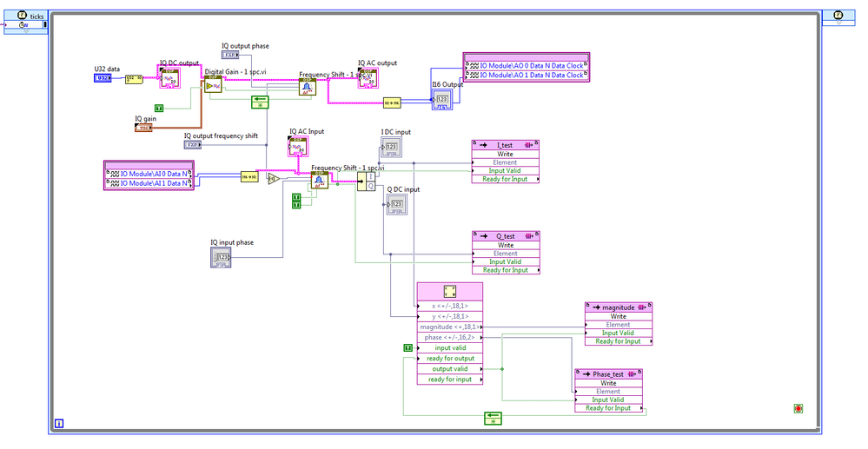The height and width of the screenshot is (449, 868).
Task: Select IO Module AI 1 Data N item
Action: pos(149,183)
